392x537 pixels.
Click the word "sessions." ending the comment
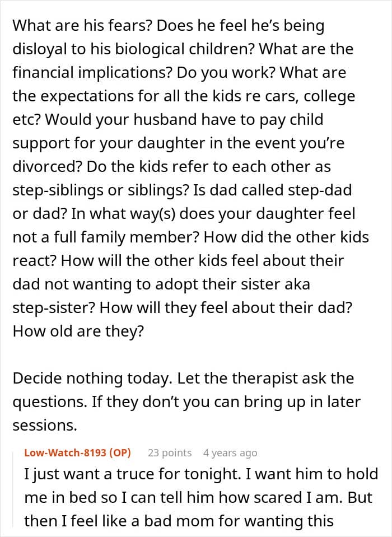(x=44, y=425)
